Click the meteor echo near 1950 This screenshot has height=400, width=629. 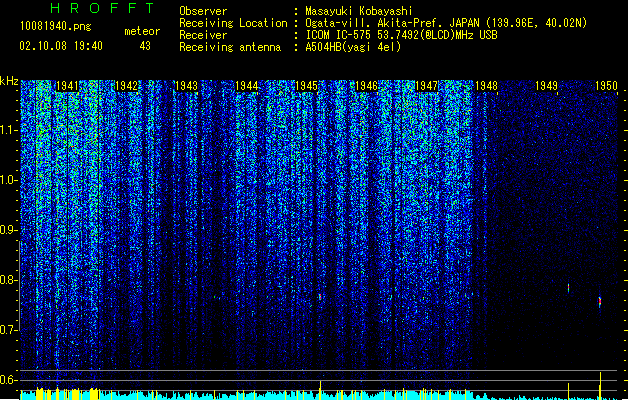click(x=600, y=302)
